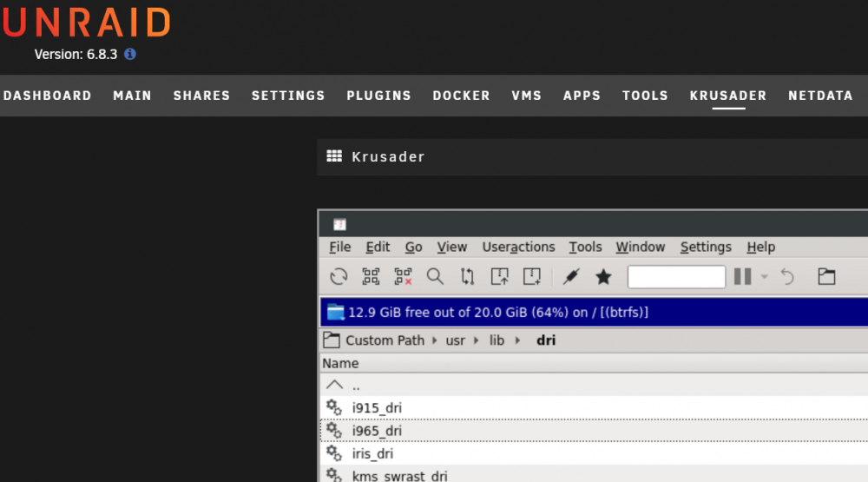Expand the arrow after usr breadcrumb

click(x=476, y=340)
